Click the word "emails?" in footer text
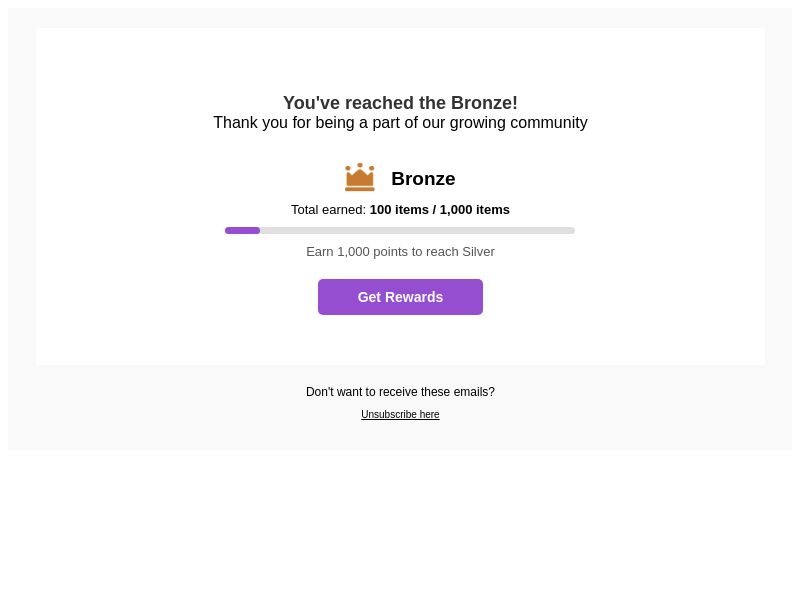Viewport: 800px width, 600px height. (x=476, y=392)
